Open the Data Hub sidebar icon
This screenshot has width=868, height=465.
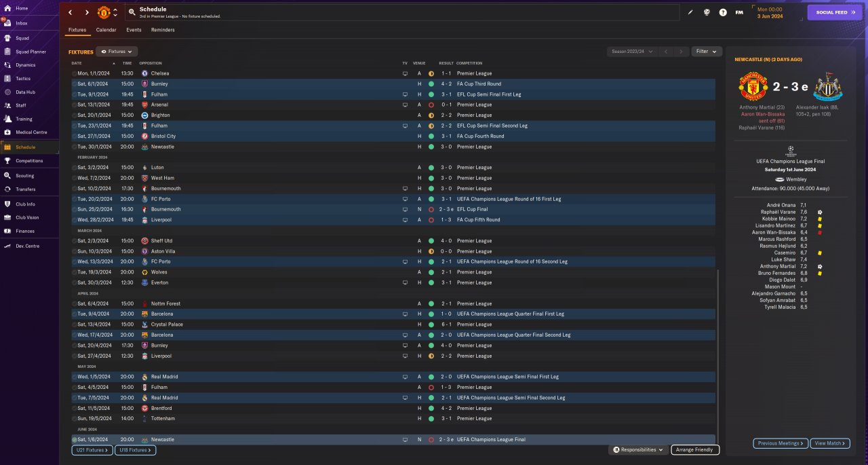[x=7, y=92]
